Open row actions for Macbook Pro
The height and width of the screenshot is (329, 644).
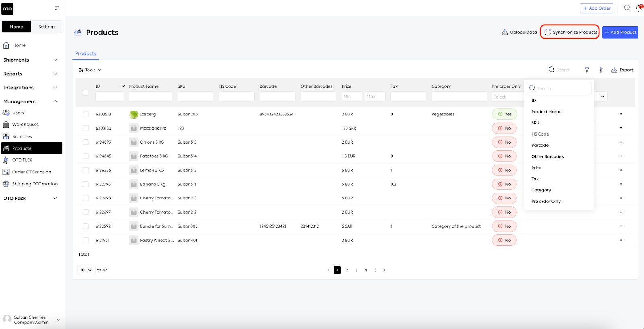(x=621, y=128)
